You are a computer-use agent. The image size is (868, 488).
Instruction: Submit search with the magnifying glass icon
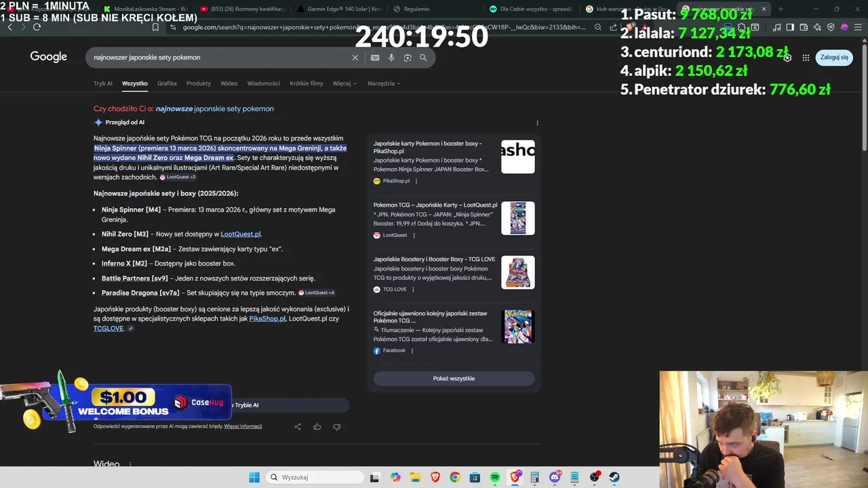[423, 58]
